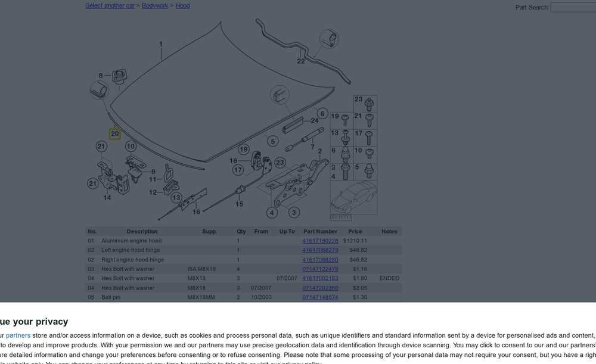Click the 'ENDED' note in the table
This screenshot has width=596, height=364.
[x=389, y=278]
